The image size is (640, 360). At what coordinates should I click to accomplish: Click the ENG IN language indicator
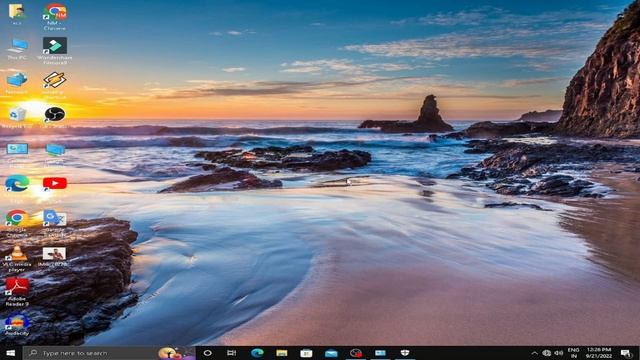(x=573, y=353)
